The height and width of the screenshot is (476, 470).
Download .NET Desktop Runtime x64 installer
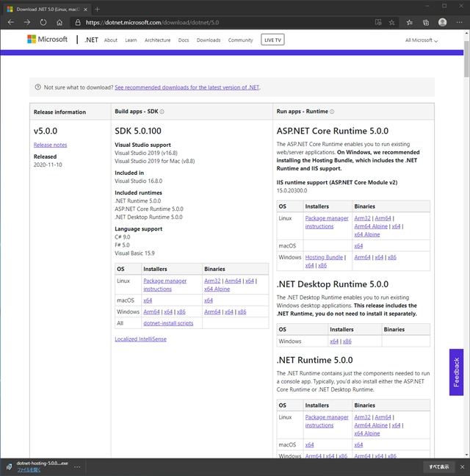(334, 342)
